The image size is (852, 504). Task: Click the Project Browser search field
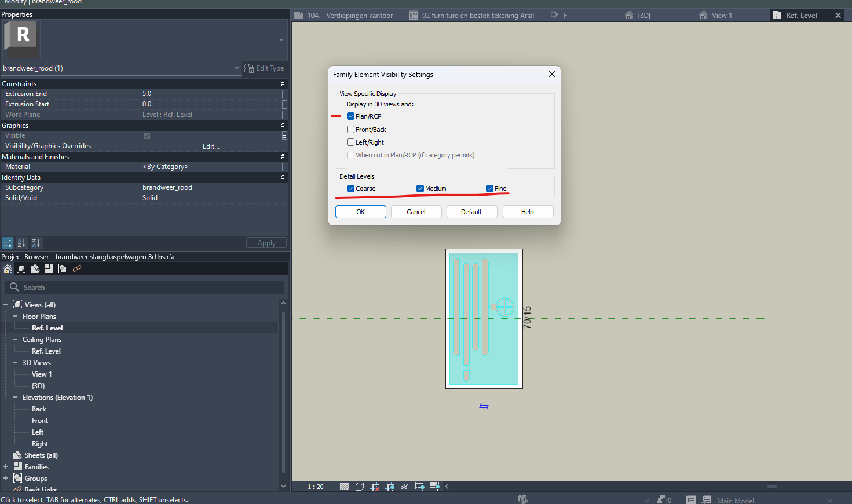pyautogui.click(x=145, y=288)
